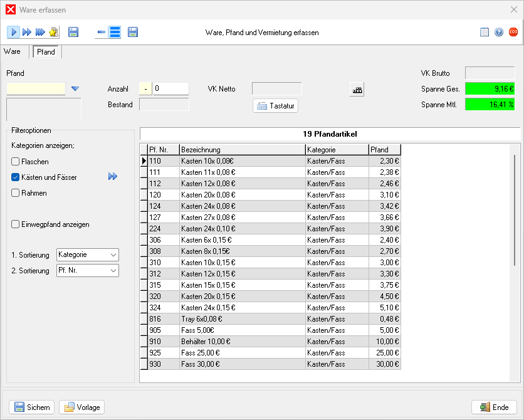Click the list view icon with three bars
524x420 pixels.
[x=115, y=32]
